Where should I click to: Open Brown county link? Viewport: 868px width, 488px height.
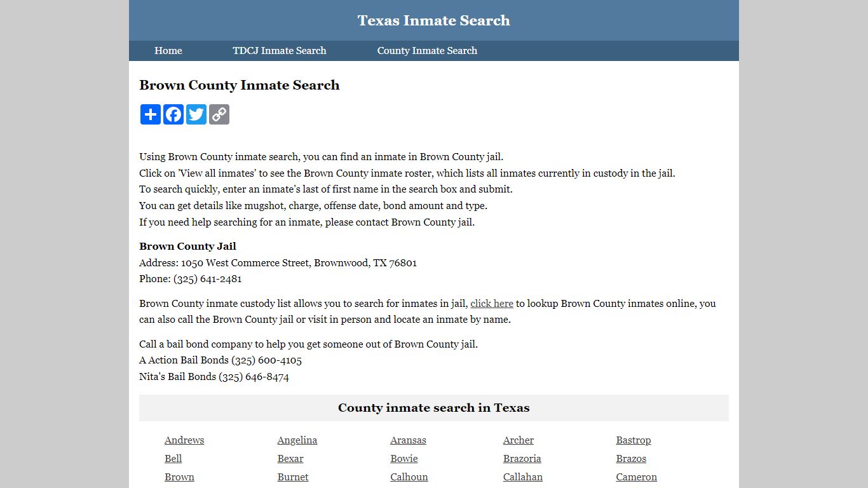179,477
